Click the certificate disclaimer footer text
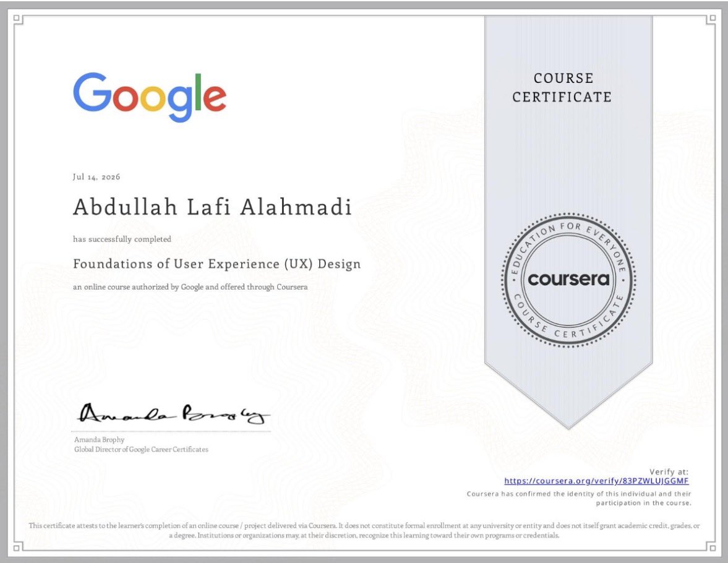Viewport: 728px width, 563px height. click(364, 530)
